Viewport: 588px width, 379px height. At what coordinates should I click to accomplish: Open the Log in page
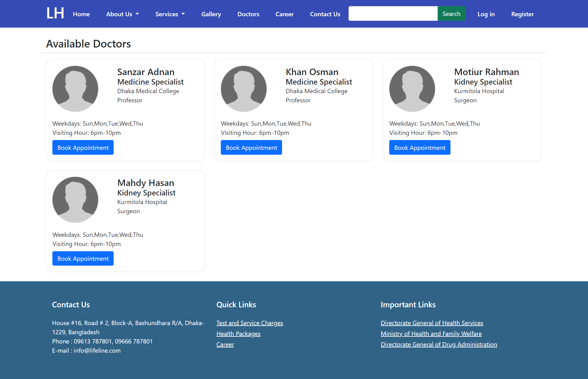(486, 14)
